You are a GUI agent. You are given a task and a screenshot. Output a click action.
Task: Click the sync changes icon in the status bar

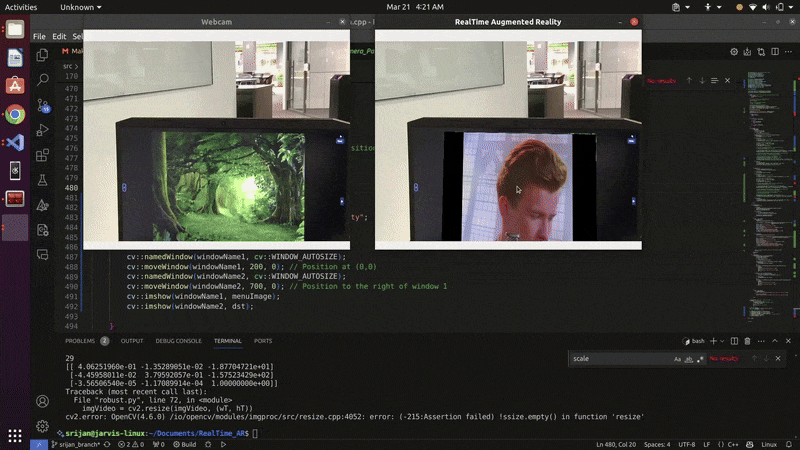pos(107,444)
